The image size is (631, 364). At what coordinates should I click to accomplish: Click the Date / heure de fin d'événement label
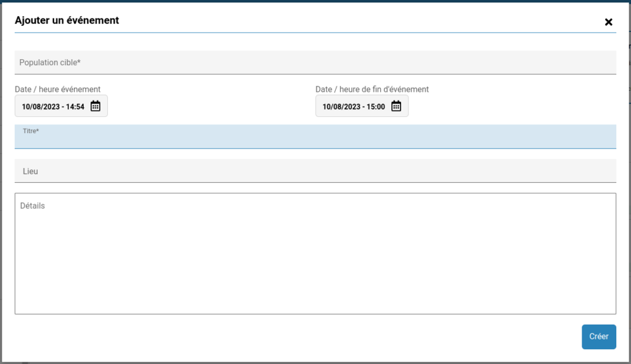click(372, 89)
